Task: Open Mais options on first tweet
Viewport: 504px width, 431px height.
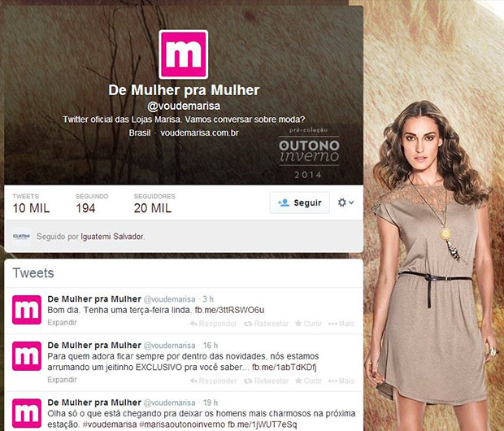Action: pyautogui.click(x=341, y=324)
